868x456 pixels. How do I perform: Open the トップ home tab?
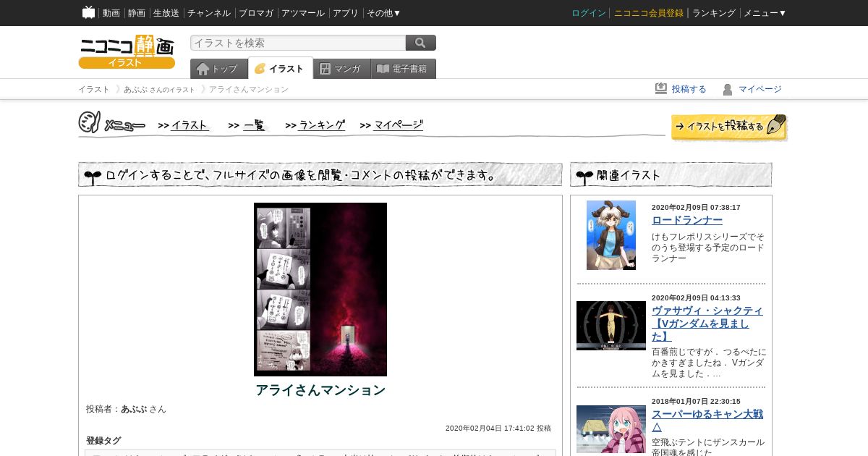(219, 69)
